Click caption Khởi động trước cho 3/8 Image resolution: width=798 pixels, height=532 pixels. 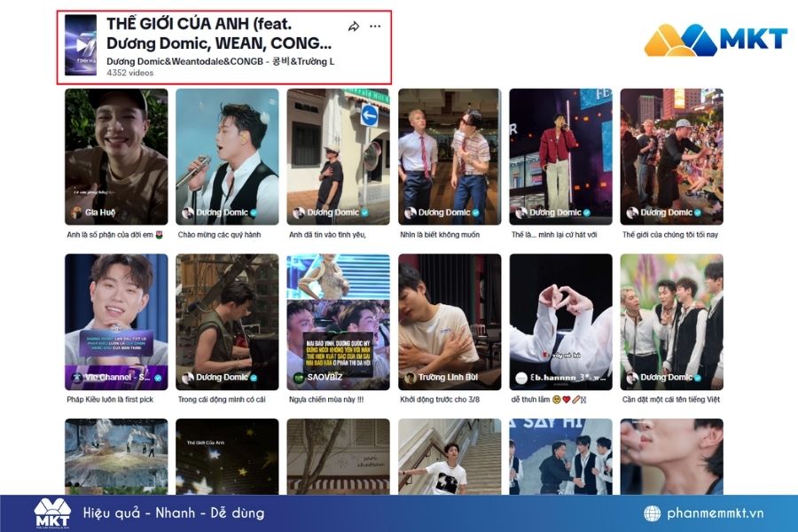tap(440, 400)
